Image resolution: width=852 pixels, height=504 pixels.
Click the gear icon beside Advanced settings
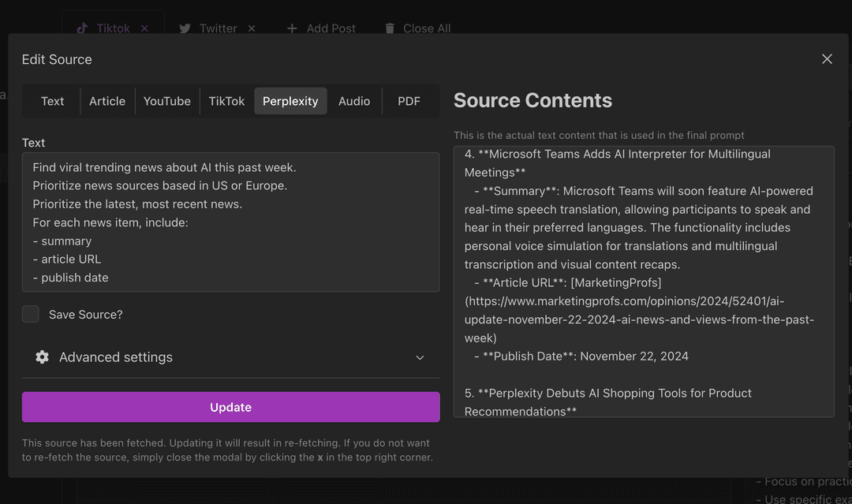coord(42,357)
